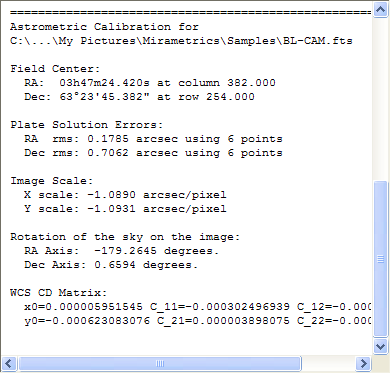Viewport: 391px width, 374px height.
Task: Click the RA rms 0.1785 arcsec line
Action: pos(153,139)
